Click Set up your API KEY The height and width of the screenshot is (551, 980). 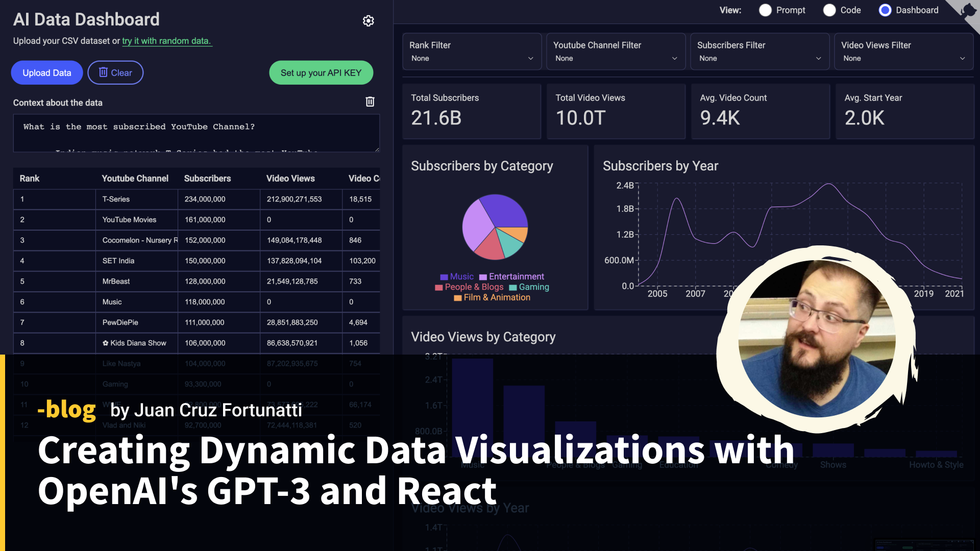(321, 73)
